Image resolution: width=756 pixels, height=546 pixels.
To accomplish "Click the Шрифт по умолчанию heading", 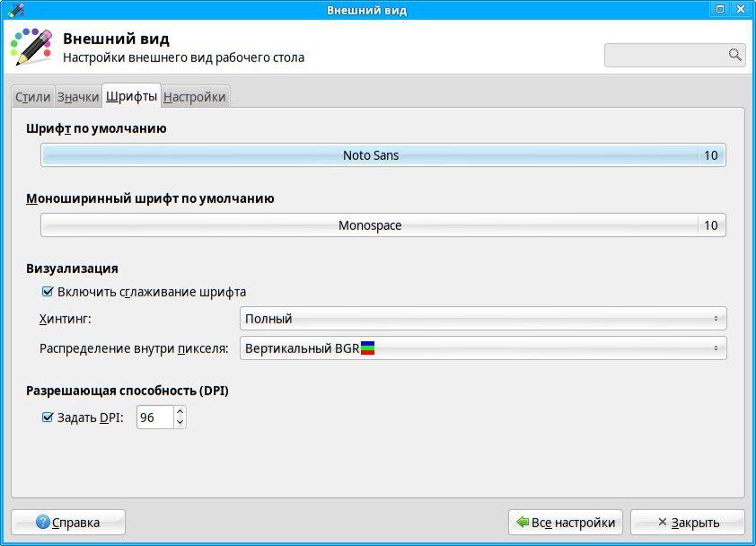I will (x=96, y=128).
